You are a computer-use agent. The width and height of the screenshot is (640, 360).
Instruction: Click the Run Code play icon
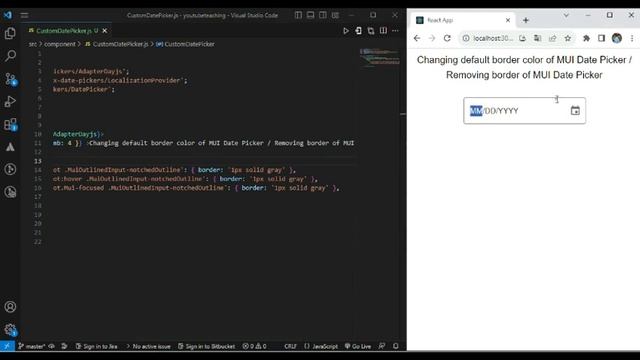coord(346,31)
